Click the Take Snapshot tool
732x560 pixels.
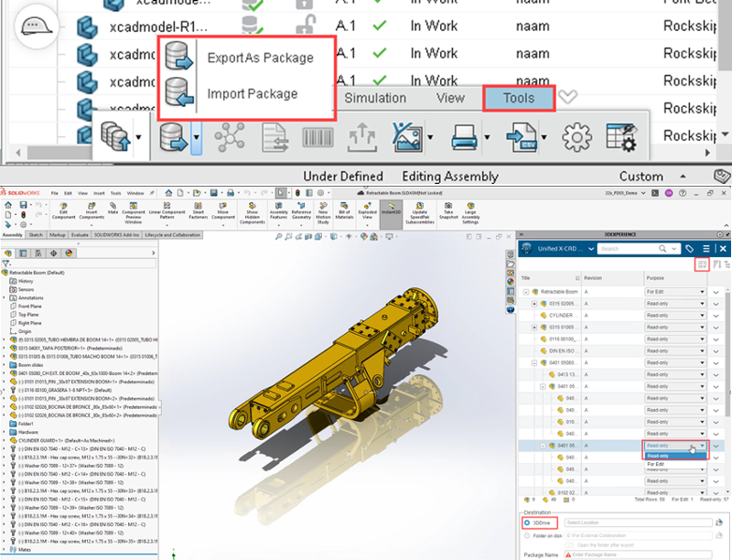(448, 210)
